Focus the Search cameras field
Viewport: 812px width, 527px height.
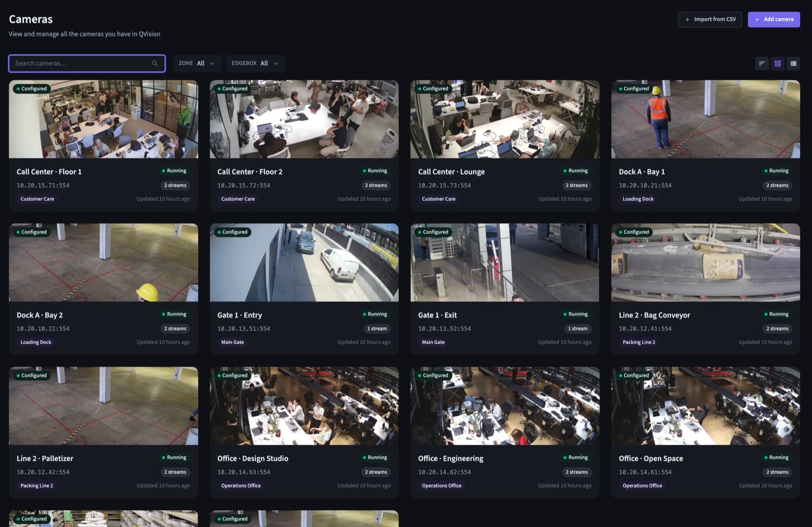tap(87, 63)
